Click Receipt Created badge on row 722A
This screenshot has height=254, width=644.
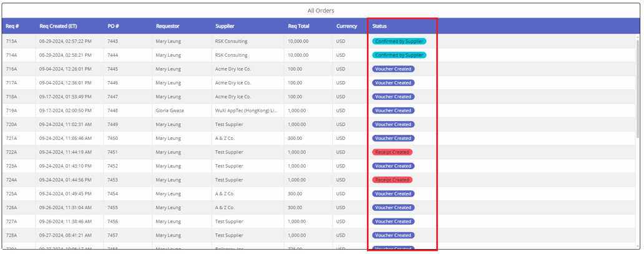tap(392, 152)
